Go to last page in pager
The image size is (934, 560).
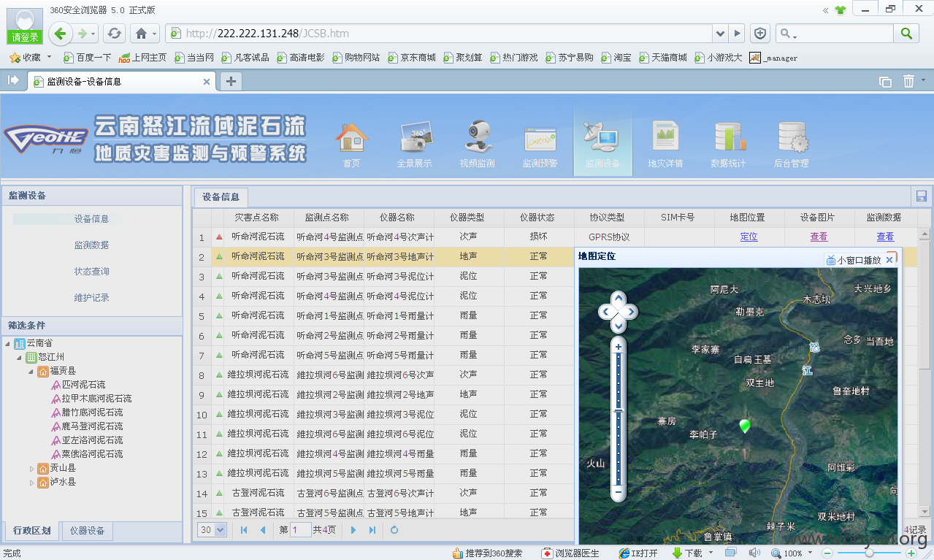point(372,530)
